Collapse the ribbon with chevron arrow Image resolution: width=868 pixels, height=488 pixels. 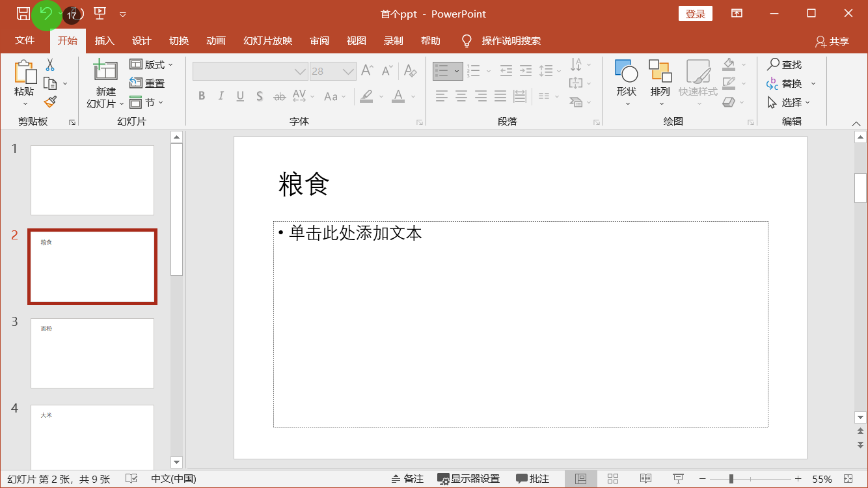(856, 124)
